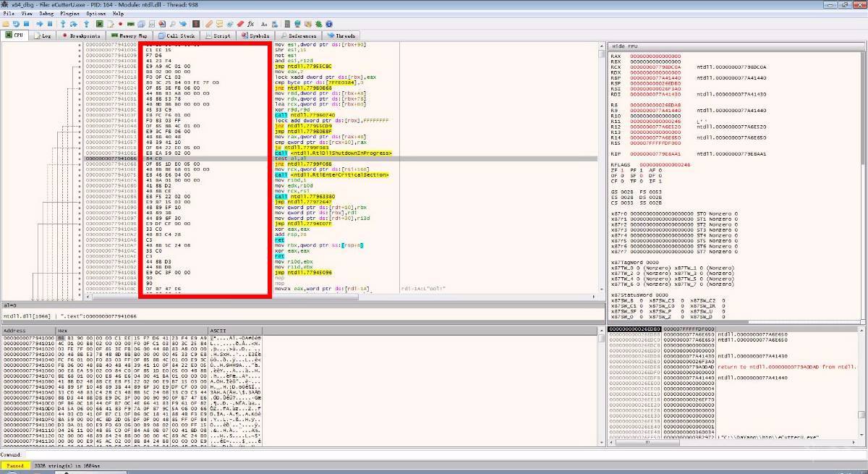Select the stack return to ntdll entry
This screenshot has width=868, height=474.
pos(787,367)
